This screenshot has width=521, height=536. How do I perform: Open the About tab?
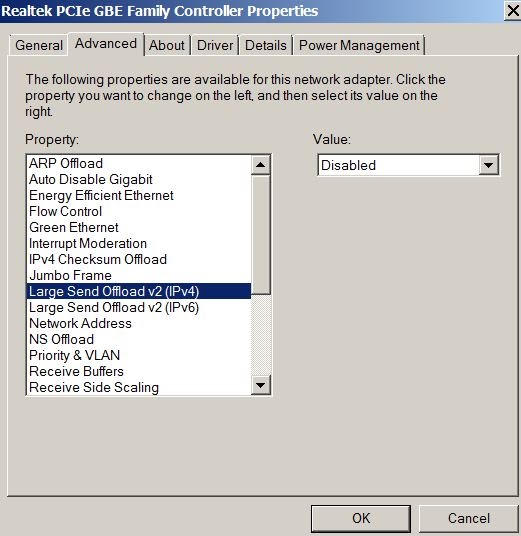point(167,45)
